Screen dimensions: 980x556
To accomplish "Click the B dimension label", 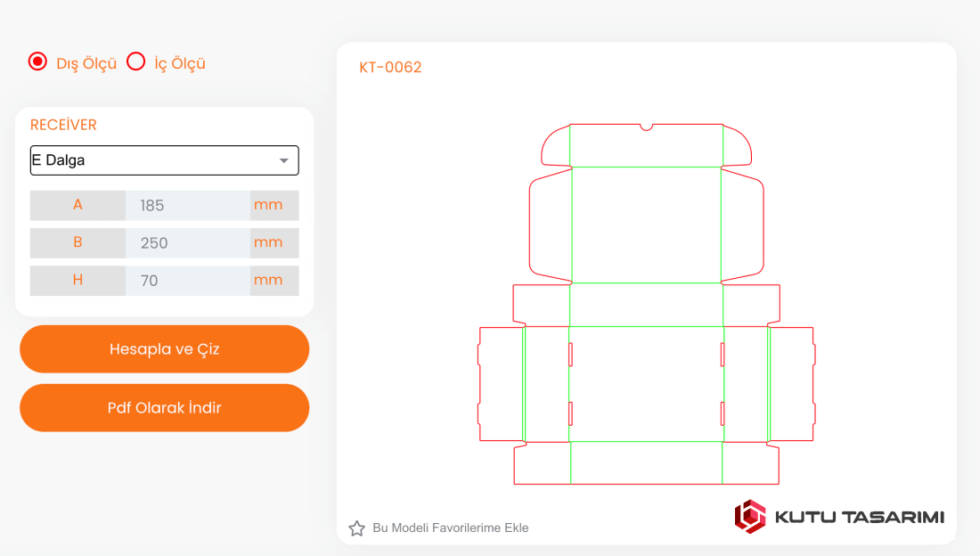I will click(78, 242).
